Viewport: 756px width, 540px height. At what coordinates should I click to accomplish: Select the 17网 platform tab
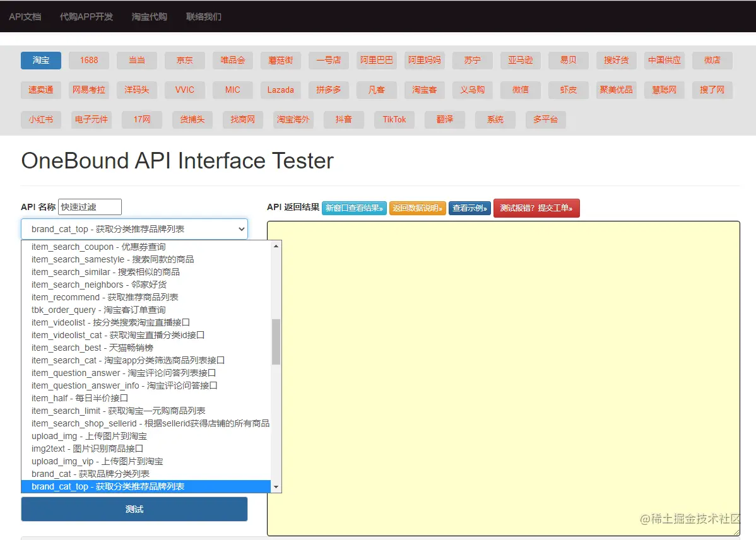[142, 120]
